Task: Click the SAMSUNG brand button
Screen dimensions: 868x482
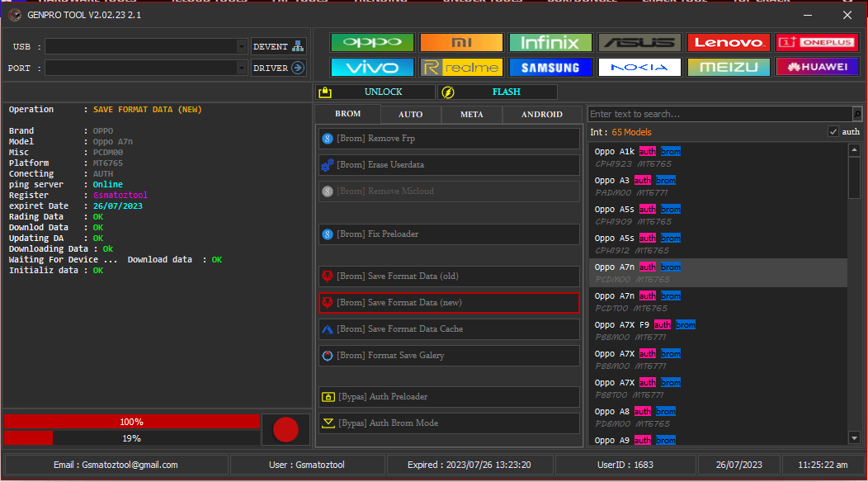Action: (x=550, y=68)
